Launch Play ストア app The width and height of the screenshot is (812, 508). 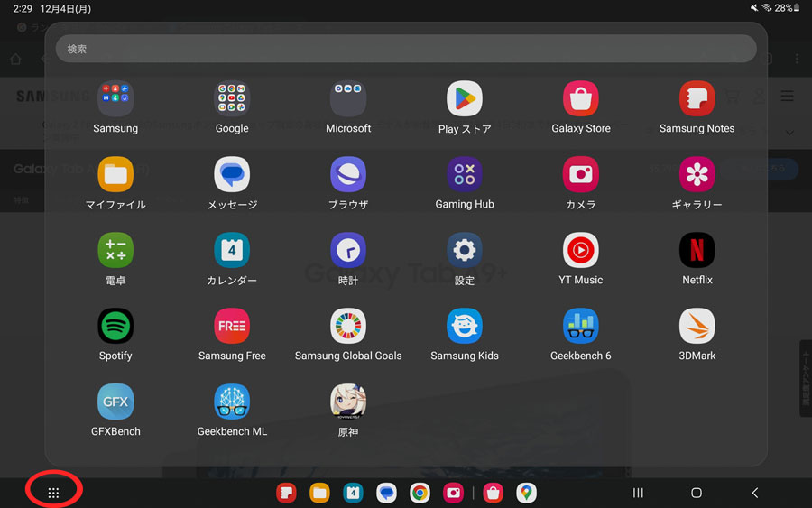(x=465, y=98)
